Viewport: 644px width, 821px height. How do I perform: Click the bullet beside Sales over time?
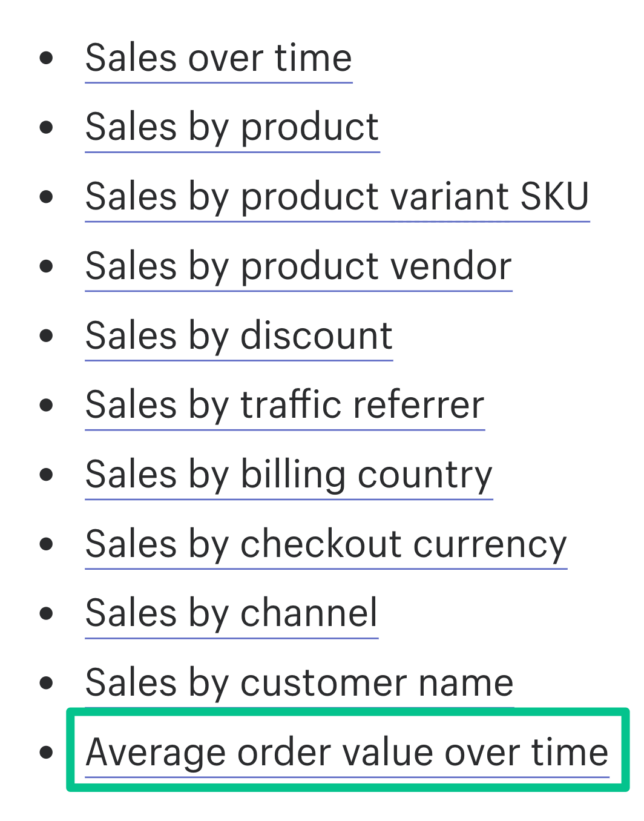coord(46,58)
